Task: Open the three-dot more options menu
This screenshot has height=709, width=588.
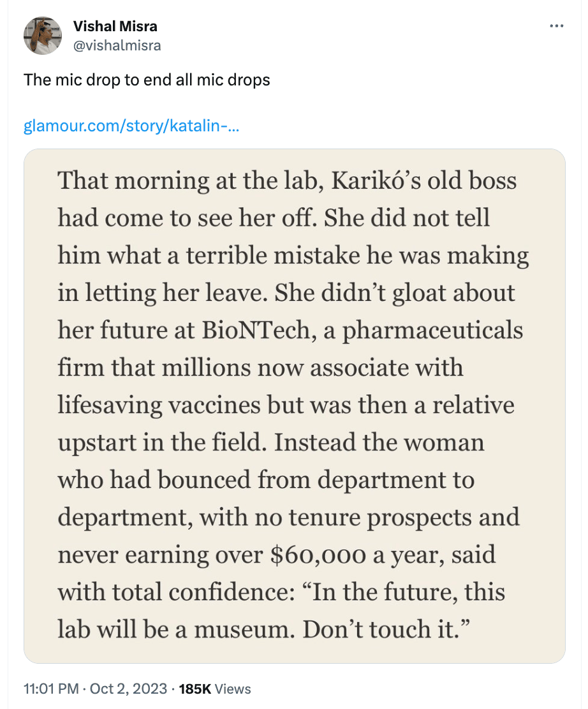Action: (556, 26)
